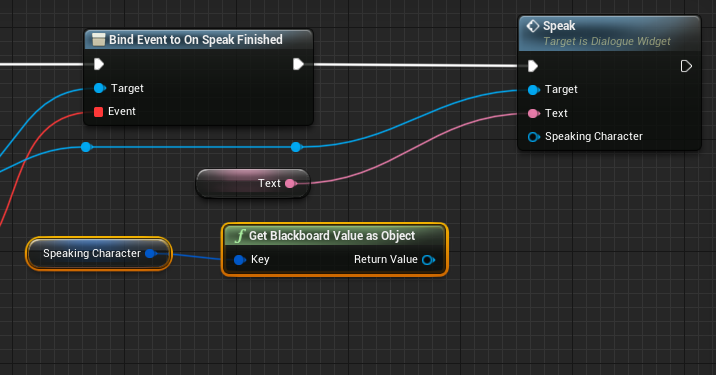Select the Bind Event to On Speak Finished title

pos(195,40)
